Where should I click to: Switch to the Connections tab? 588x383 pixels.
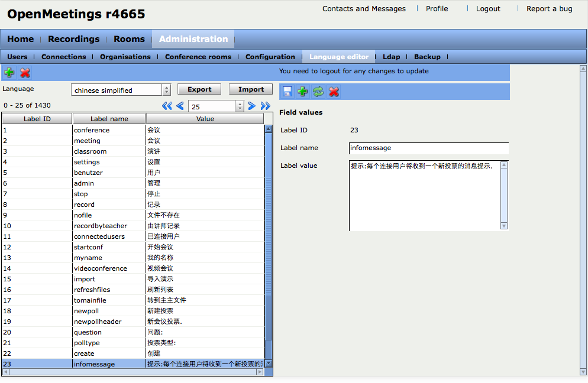coord(64,57)
